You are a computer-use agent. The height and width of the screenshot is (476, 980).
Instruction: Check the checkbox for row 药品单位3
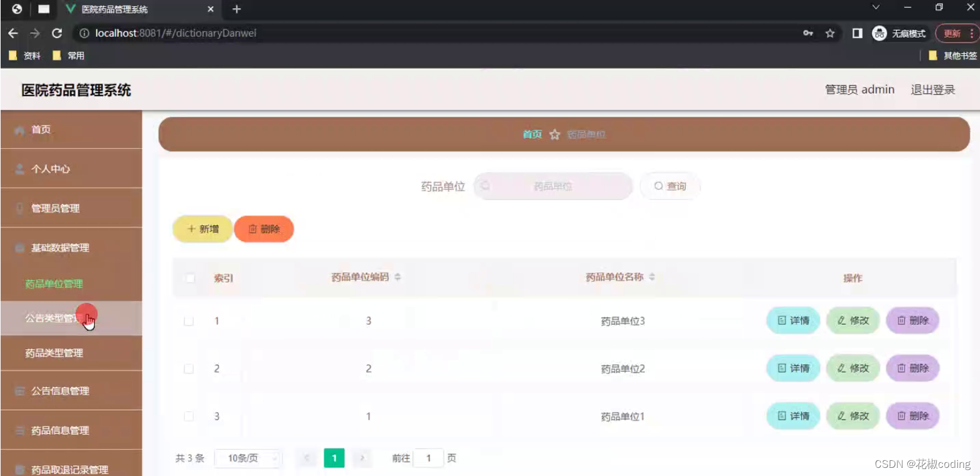189,320
